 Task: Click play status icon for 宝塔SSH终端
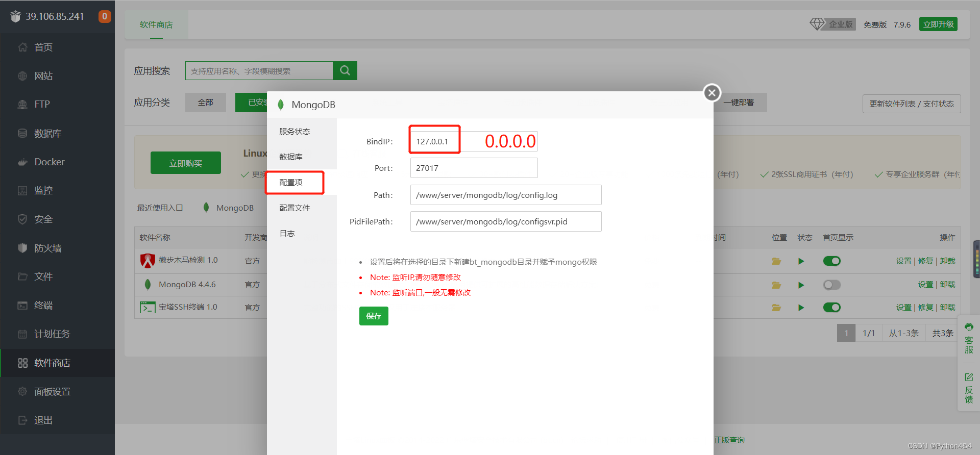point(801,308)
